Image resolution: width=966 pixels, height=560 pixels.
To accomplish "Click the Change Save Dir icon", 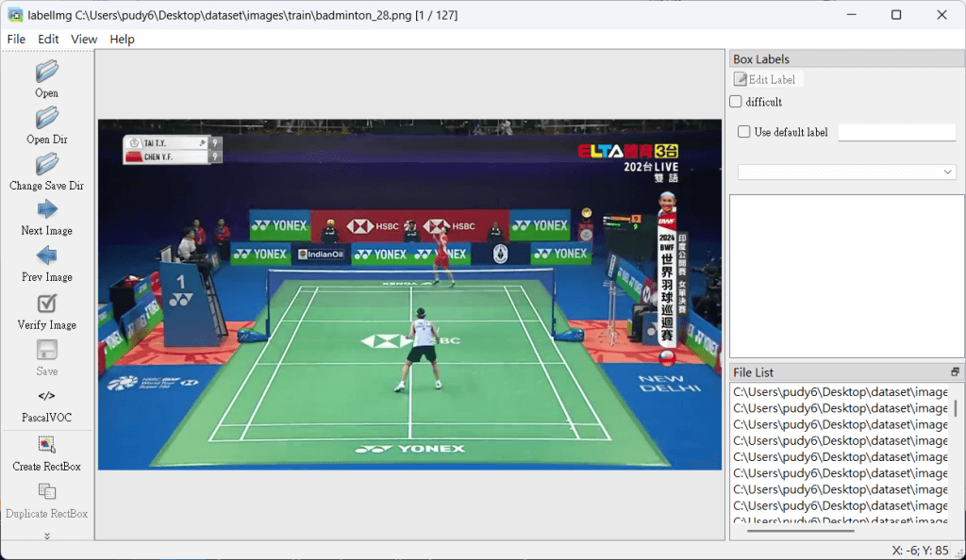I will pyautogui.click(x=46, y=165).
